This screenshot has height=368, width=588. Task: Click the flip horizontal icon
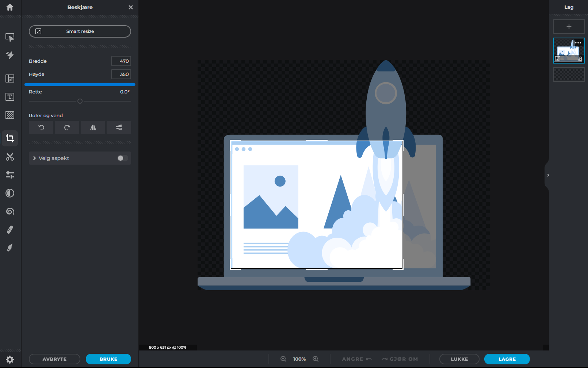click(x=93, y=127)
